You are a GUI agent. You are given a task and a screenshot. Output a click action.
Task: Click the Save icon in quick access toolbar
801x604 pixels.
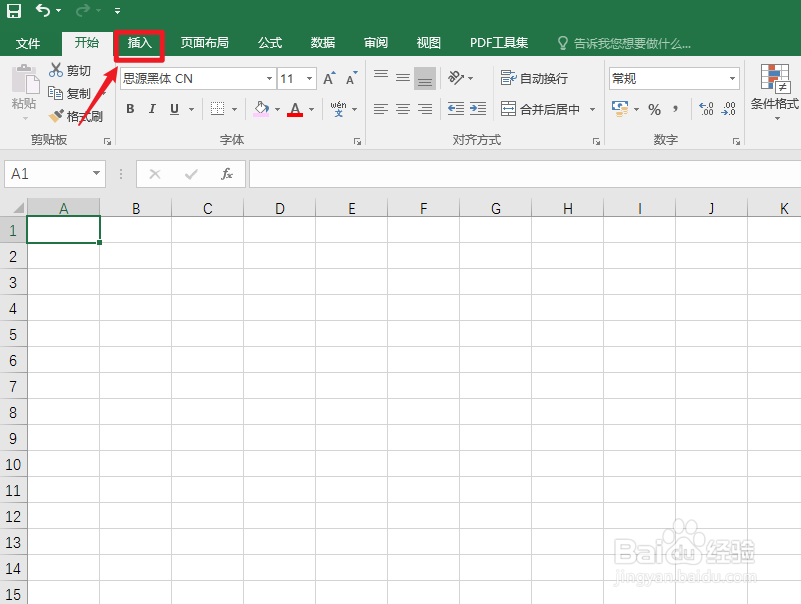(13, 10)
